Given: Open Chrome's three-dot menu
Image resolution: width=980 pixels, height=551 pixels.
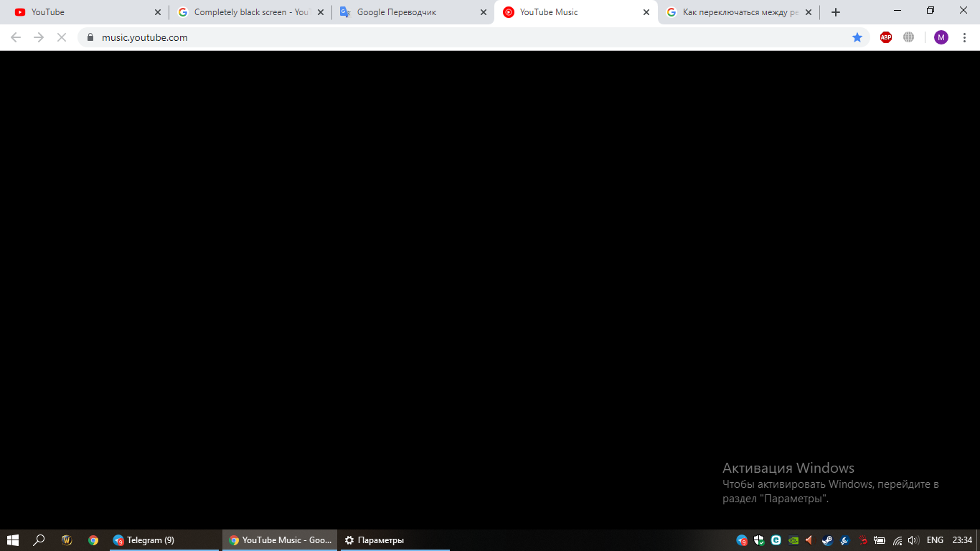Looking at the screenshot, I should click(964, 37).
